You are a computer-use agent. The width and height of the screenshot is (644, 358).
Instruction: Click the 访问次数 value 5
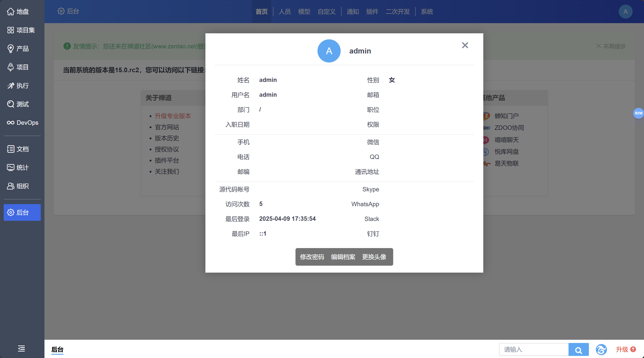[261, 204]
